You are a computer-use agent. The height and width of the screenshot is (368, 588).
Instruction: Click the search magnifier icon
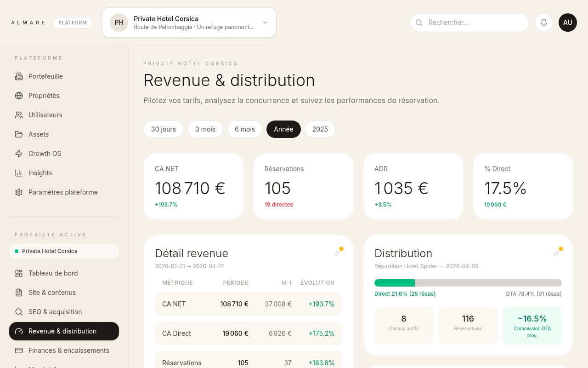(x=419, y=23)
